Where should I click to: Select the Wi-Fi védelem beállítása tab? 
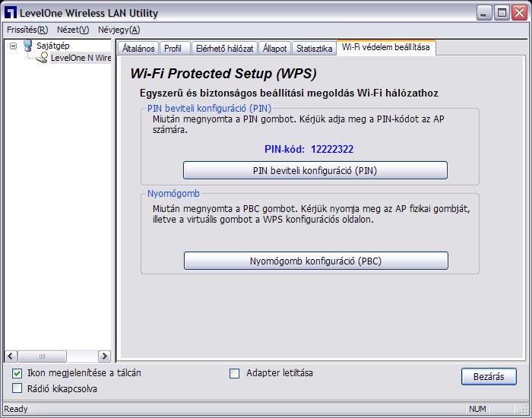[386, 47]
